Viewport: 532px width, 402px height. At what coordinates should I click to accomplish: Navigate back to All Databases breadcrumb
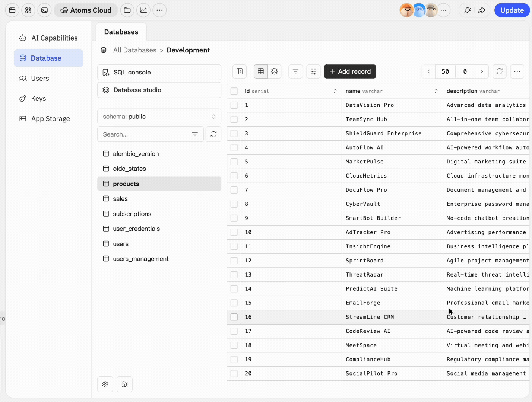click(x=134, y=50)
